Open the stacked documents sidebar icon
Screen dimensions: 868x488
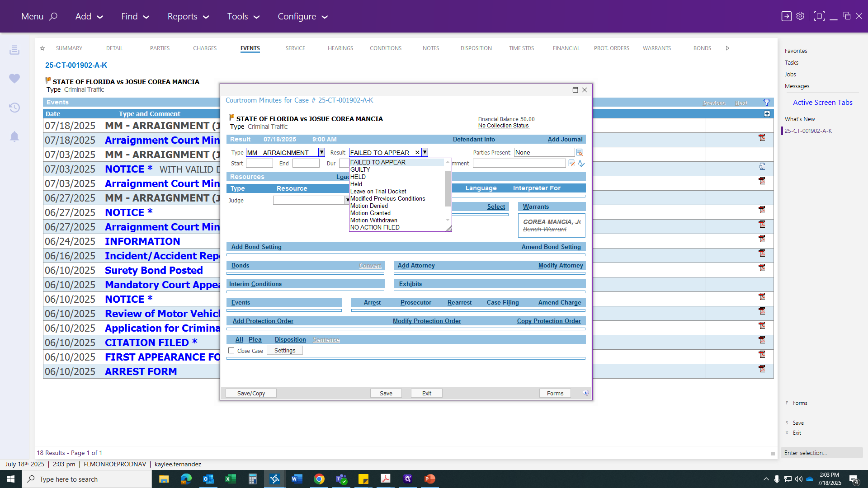click(x=14, y=50)
